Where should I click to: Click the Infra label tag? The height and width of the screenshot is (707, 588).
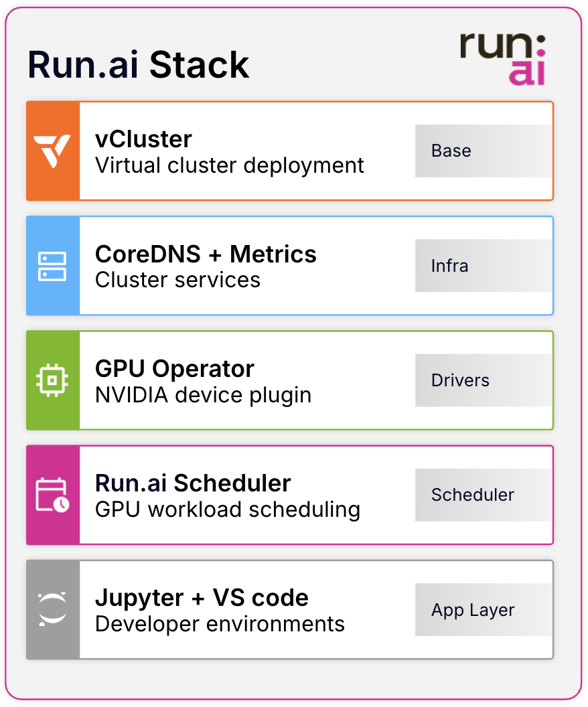coord(484,265)
